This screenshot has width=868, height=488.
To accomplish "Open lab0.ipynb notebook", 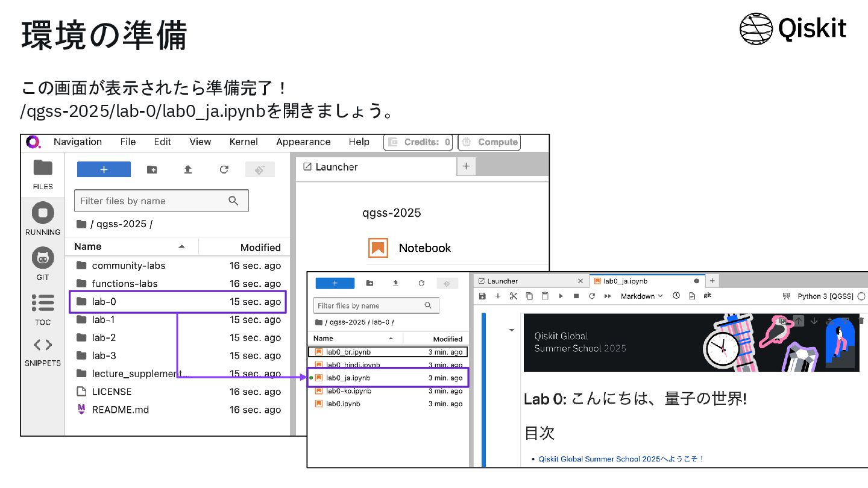I will 388,404.
